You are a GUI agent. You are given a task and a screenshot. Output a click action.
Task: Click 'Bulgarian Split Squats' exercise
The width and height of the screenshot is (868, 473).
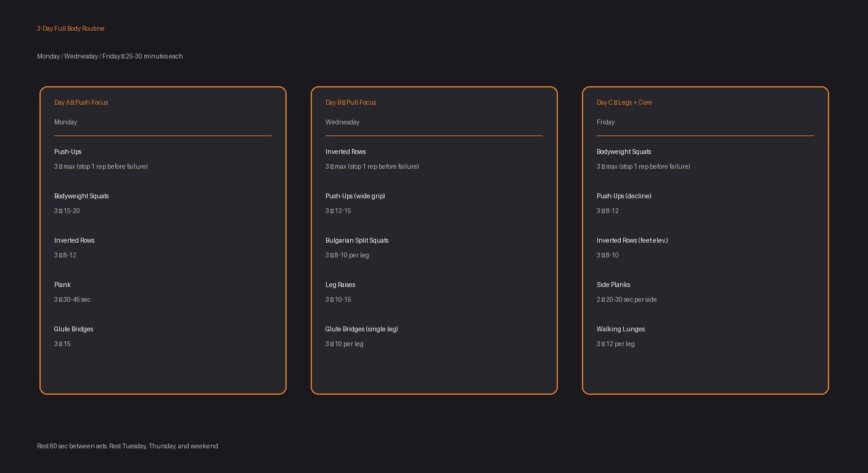coord(357,240)
